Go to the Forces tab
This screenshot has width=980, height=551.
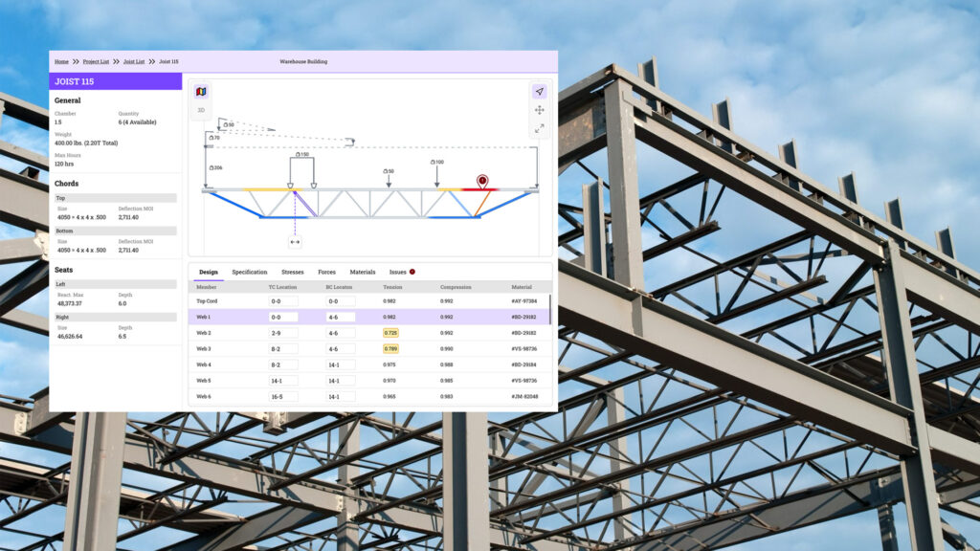point(326,272)
